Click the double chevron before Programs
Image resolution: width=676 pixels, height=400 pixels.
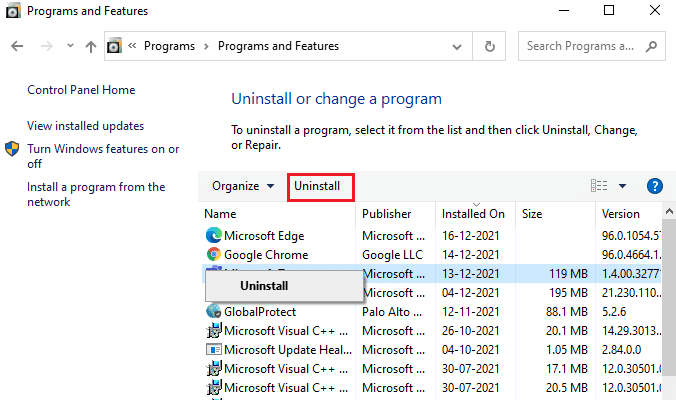click(x=132, y=45)
